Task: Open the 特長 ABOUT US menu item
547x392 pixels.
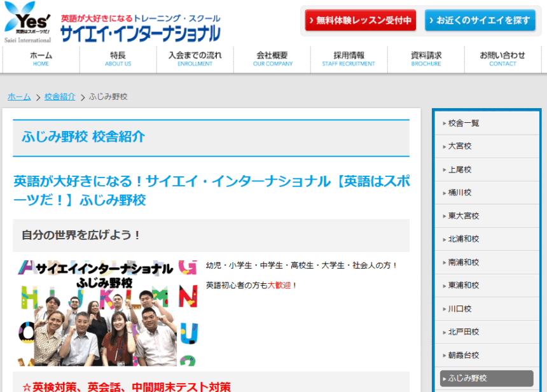Action: click(118, 59)
